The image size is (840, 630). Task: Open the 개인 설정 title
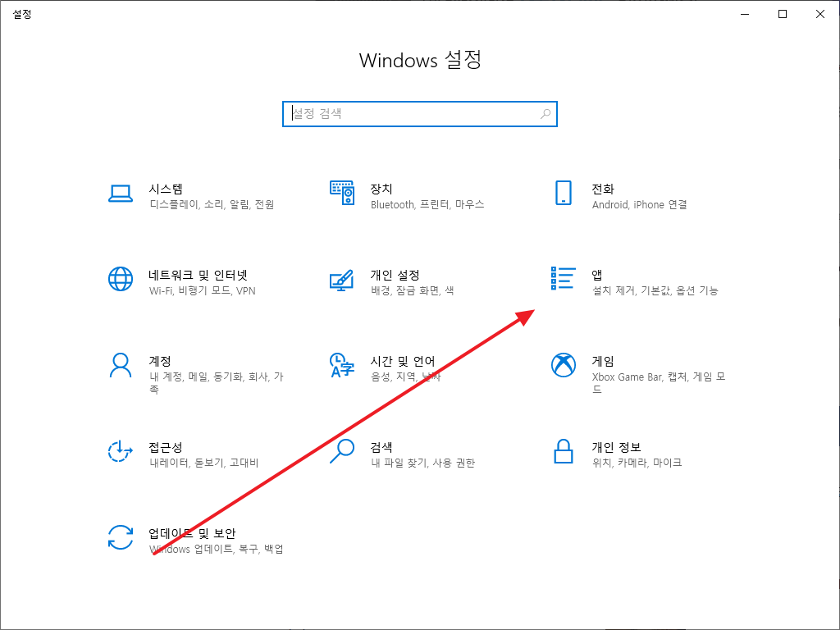tap(395, 275)
